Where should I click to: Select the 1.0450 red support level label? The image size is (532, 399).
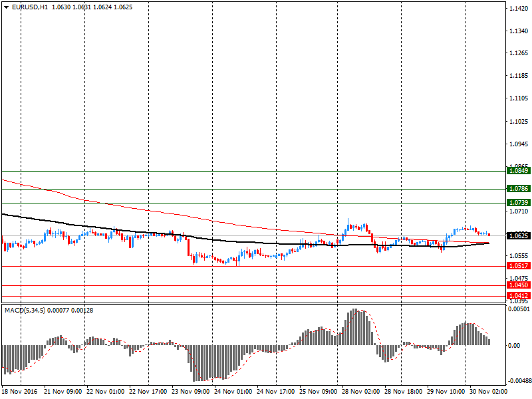(519, 285)
